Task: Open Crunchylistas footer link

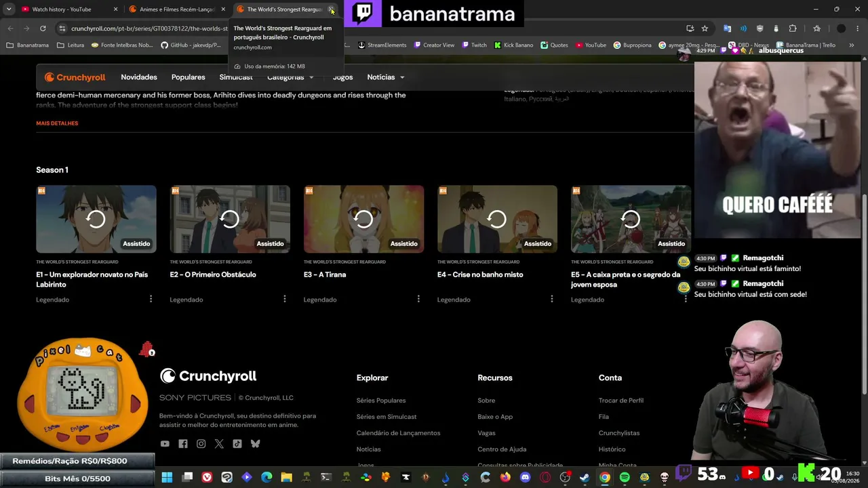Action: [619, 433]
